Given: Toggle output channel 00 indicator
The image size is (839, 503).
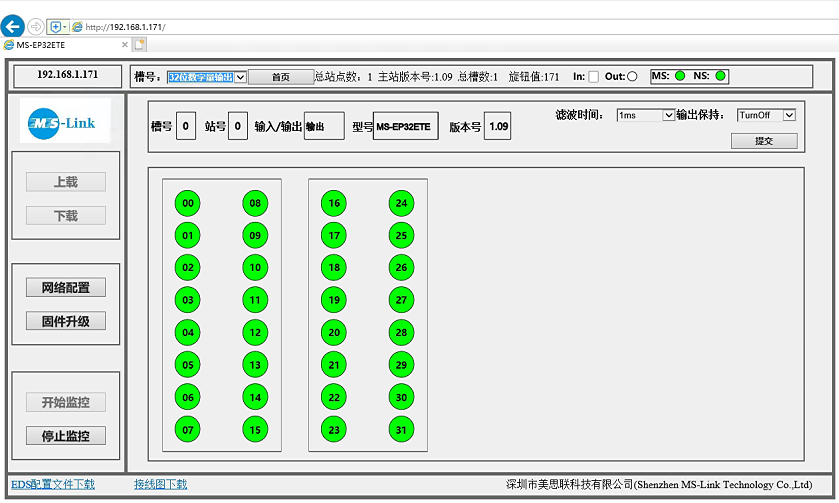Looking at the screenshot, I should coord(187,203).
